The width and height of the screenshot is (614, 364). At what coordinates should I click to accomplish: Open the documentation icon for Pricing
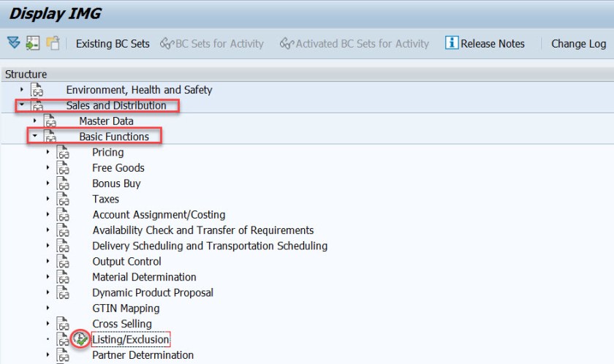pyautogui.click(x=64, y=153)
